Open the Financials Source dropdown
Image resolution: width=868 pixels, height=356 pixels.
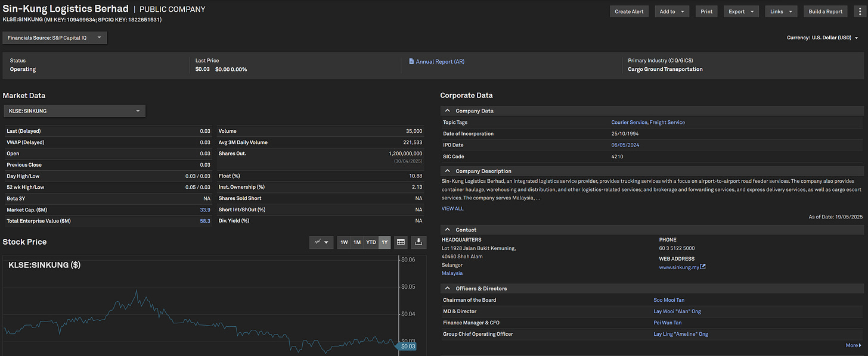[x=55, y=38]
